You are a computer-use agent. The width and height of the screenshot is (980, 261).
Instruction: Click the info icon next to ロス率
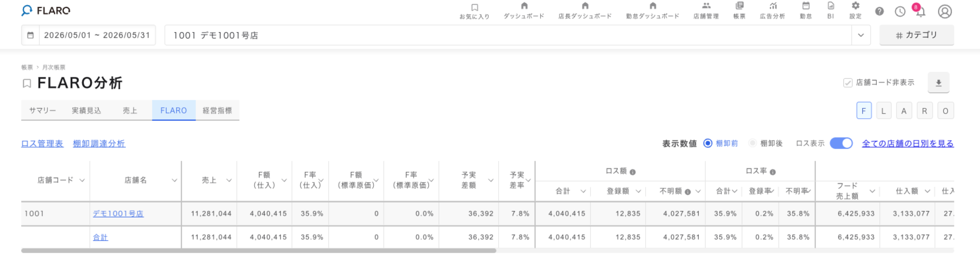pos(773,172)
